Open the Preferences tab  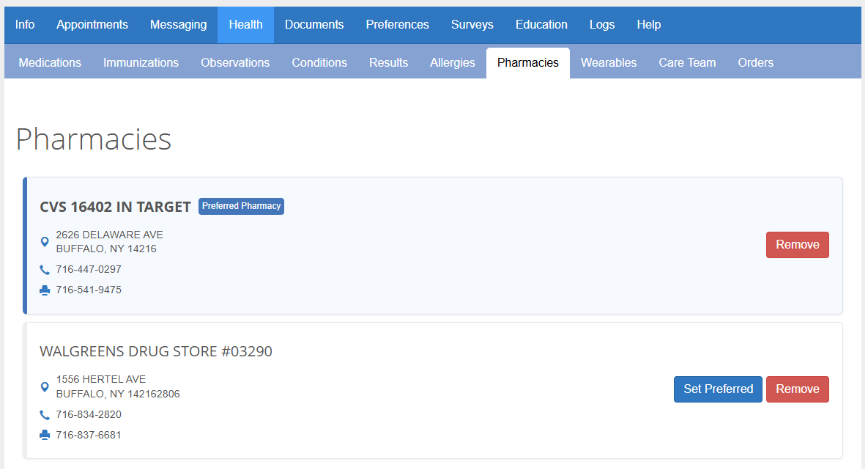click(x=398, y=25)
